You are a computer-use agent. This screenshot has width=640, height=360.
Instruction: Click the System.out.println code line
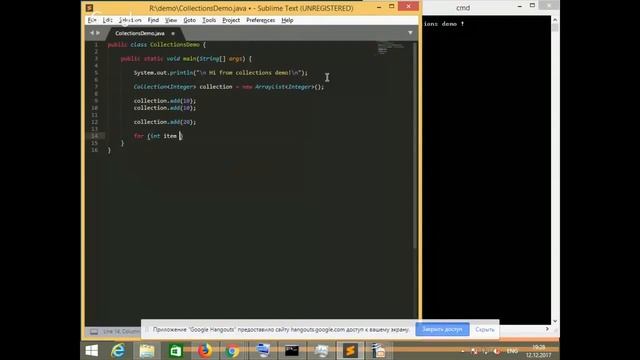pyautogui.click(x=221, y=73)
